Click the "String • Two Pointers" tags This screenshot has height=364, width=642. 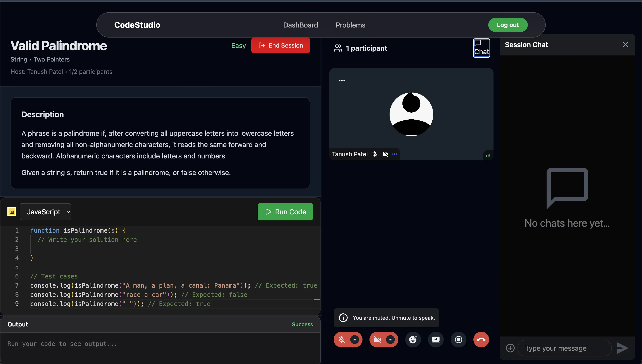click(40, 59)
